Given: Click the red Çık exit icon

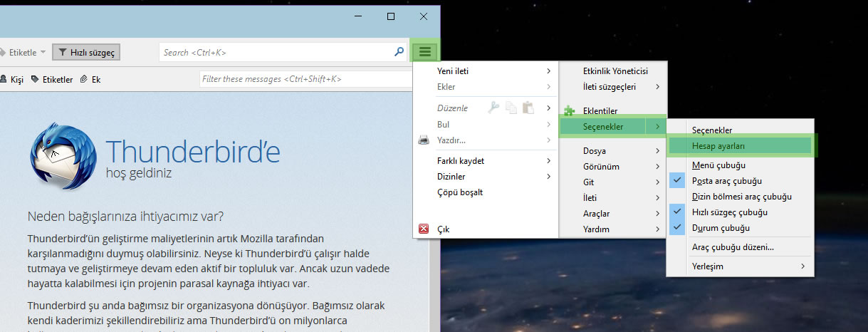Looking at the screenshot, I should (x=424, y=229).
